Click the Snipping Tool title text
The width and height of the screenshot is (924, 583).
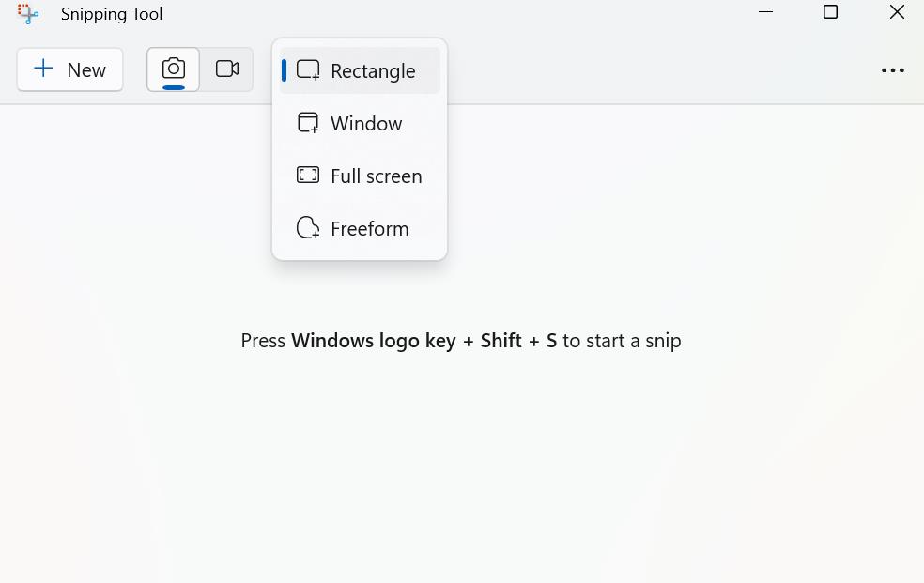pyautogui.click(x=112, y=14)
